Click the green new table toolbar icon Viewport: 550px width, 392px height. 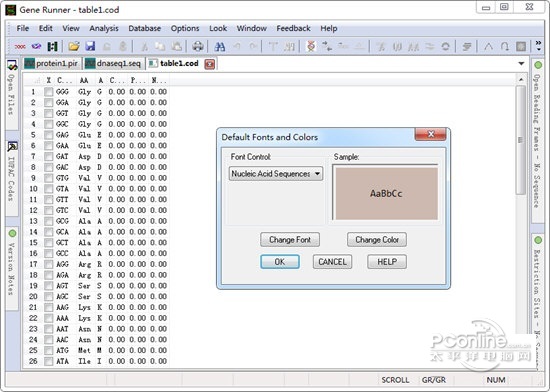pyautogui.click(x=52, y=46)
